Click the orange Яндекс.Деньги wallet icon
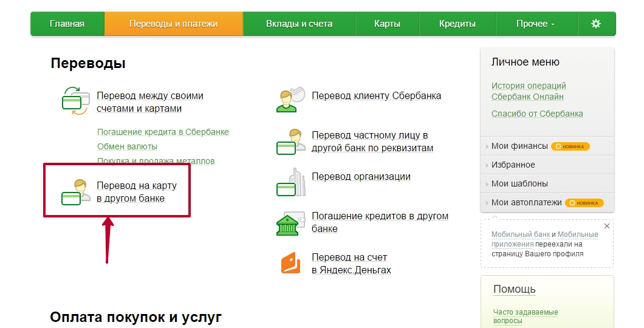Image resolution: width=644 pixels, height=328 pixels. pos(290,263)
